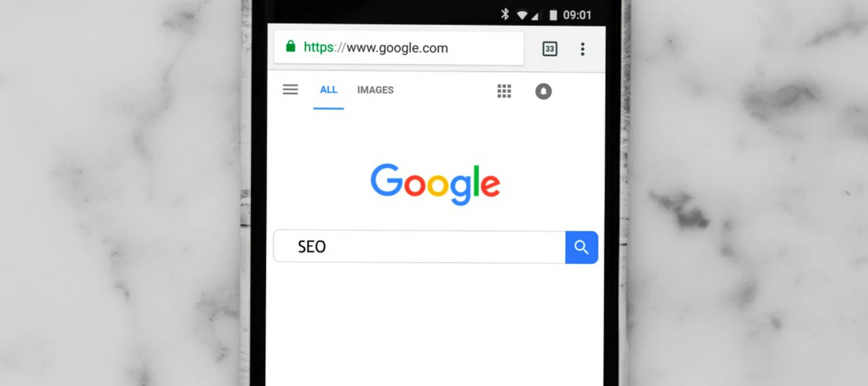This screenshot has width=868, height=386.
Task: Tap the Bluetooth status icon
Action: [x=505, y=14]
